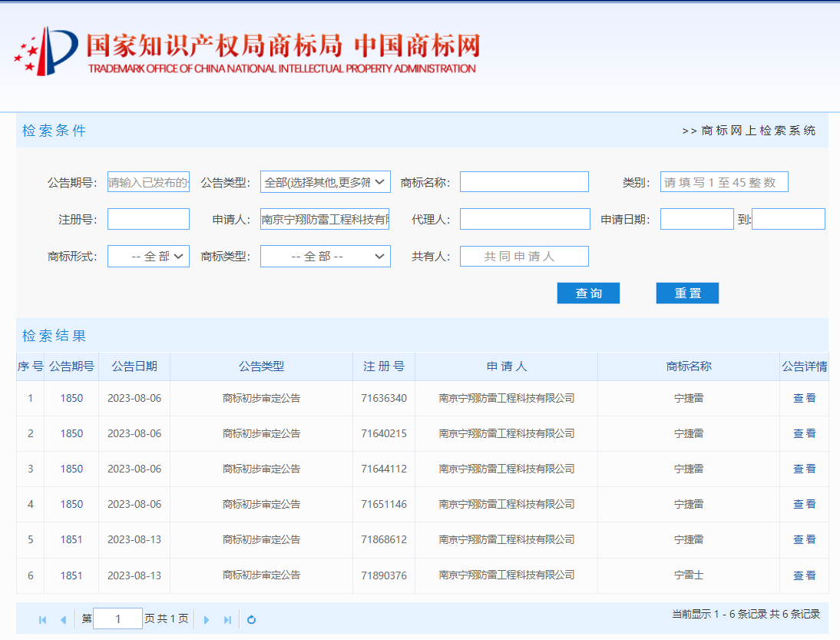
Task: Click the Trademark Office logo
Action: pyautogui.click(x=46, y=51)
